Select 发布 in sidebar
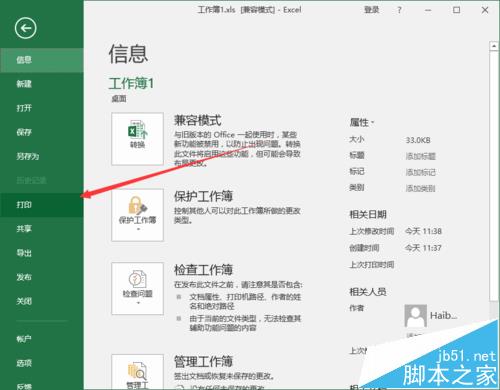The image size is (500, 390). pyautogui.click(x=42, y=277)
